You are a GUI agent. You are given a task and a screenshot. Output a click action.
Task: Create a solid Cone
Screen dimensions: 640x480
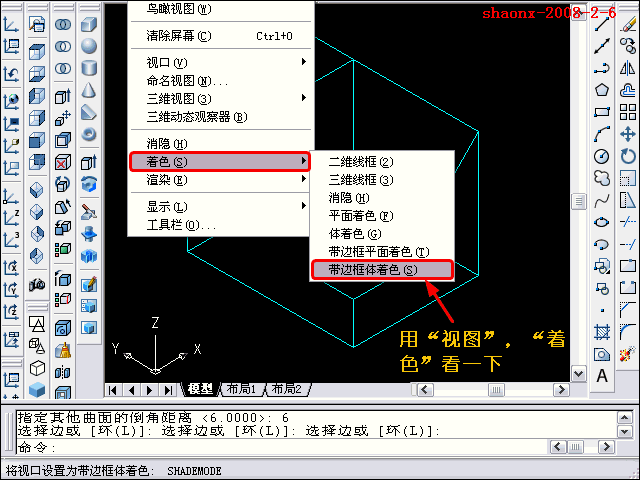(89, 90)
